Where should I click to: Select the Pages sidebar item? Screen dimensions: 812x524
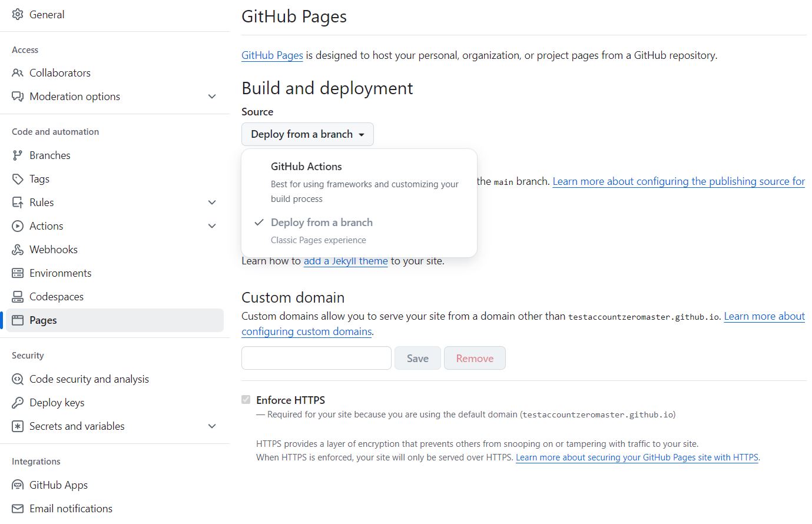click(115, 320)
